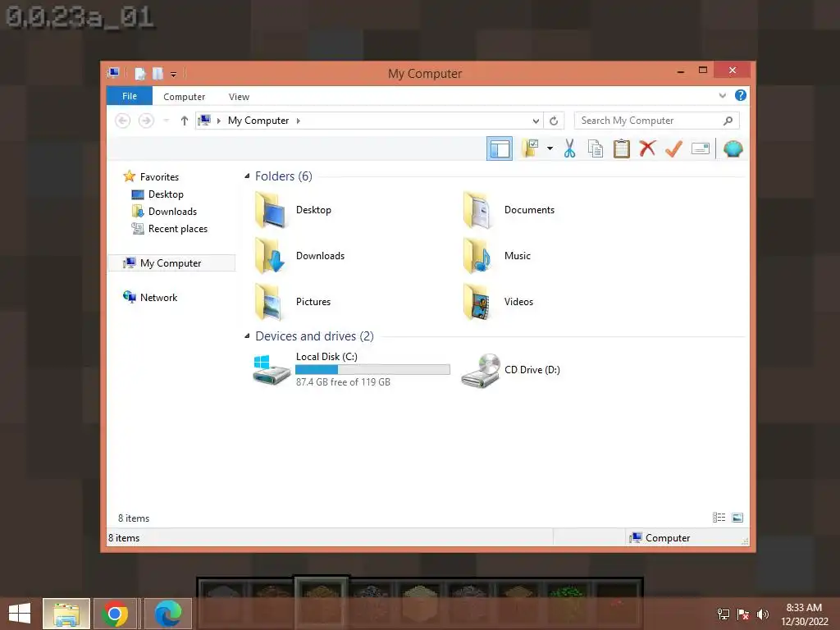Viewport: 840px width, 630px height.
Task: Open the Computer ribbon tab
Action: click(x=184, y=97)
